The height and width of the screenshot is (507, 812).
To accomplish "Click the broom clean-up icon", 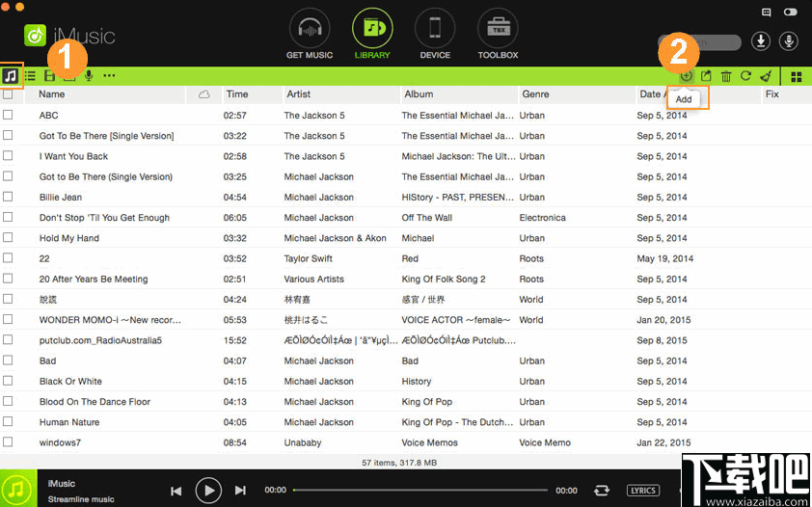I will [x=766, y=76].
